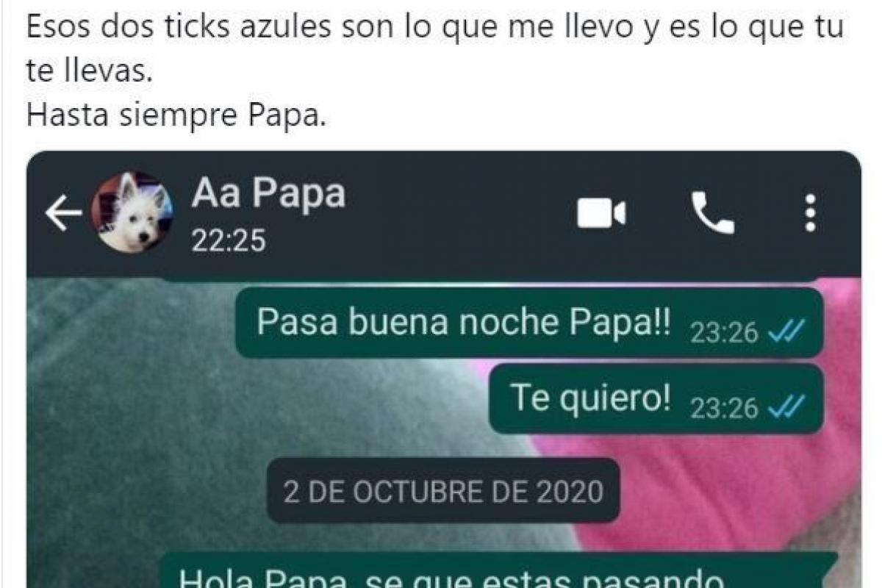Open the three-dot overflow menu
The width and height of the screenshot is (882, 588).
point(810,213)
